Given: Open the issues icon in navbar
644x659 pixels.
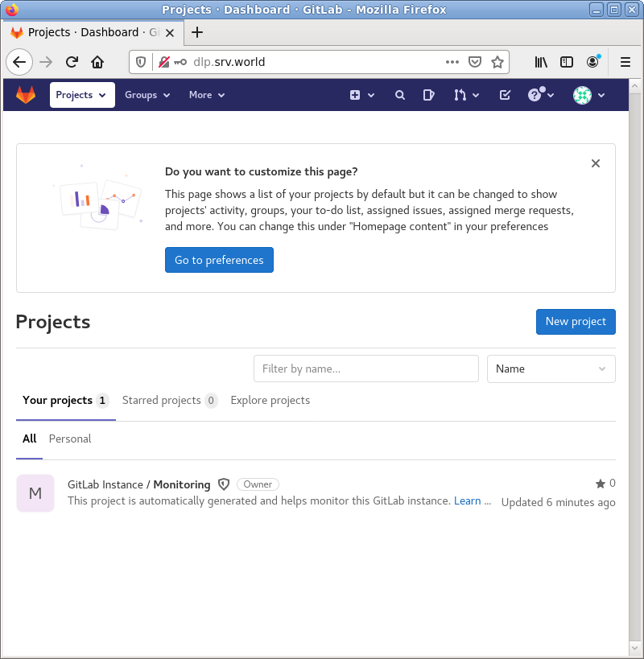Looking at the screenshot, I should point(428,94).
